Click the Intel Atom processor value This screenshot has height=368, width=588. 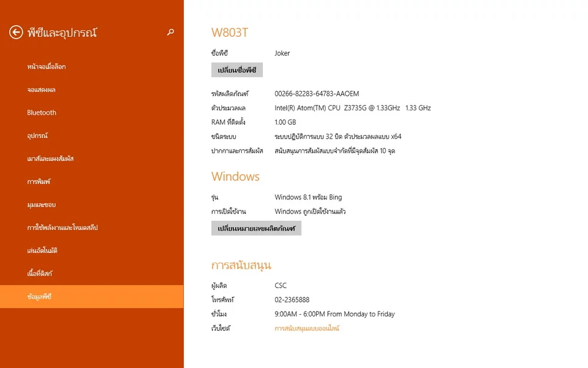pos(353,108)
